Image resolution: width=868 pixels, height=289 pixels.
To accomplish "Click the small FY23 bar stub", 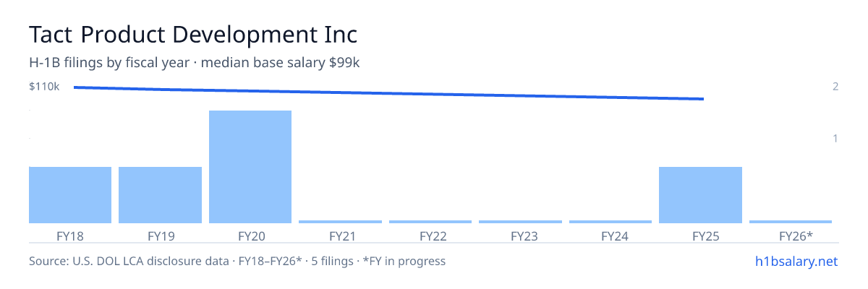I will click(x=520, y=222).
